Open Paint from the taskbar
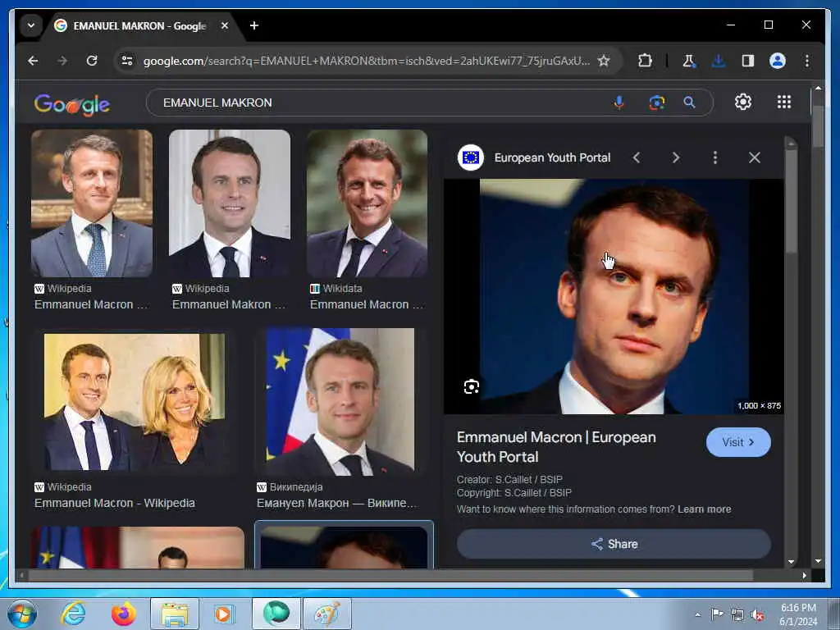This screenshot has height=630, width=840. pyautogui.click(x=327, y=614)
